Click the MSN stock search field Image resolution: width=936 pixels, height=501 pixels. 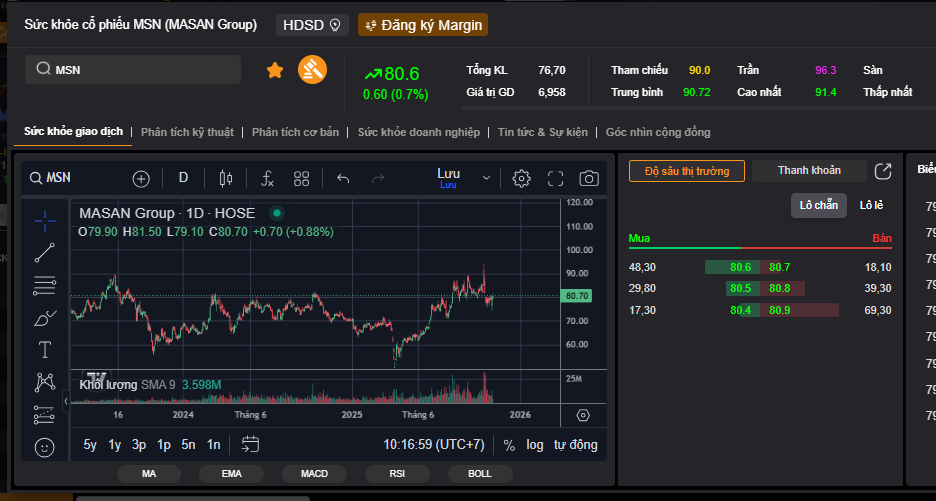133,69
